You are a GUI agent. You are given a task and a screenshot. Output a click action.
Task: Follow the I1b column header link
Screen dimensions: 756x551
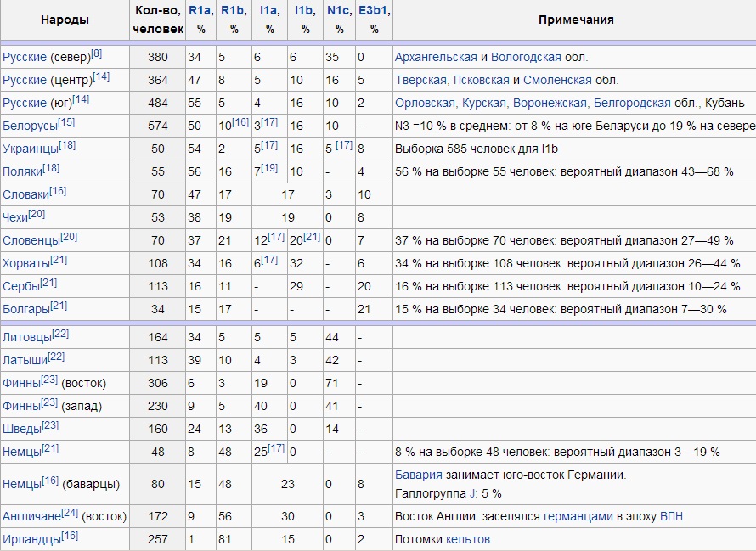(304, 10)
